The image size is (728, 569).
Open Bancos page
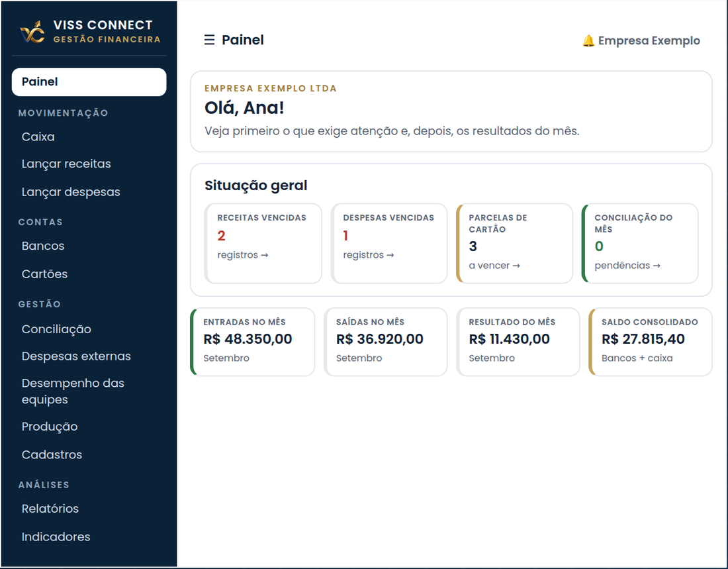coord(43,246)
